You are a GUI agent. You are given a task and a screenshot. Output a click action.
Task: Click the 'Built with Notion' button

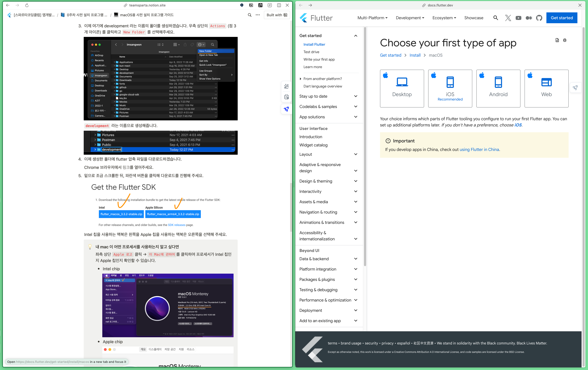click(x=277, y=15)
